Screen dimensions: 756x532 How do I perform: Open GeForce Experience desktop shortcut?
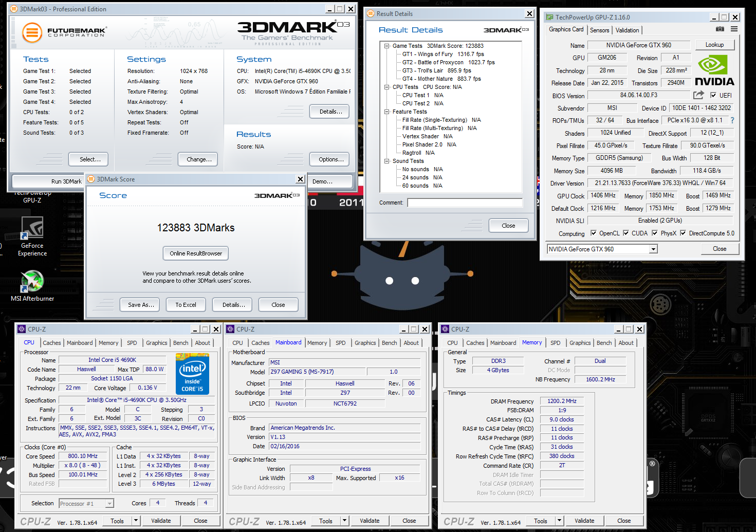(32, 236)
